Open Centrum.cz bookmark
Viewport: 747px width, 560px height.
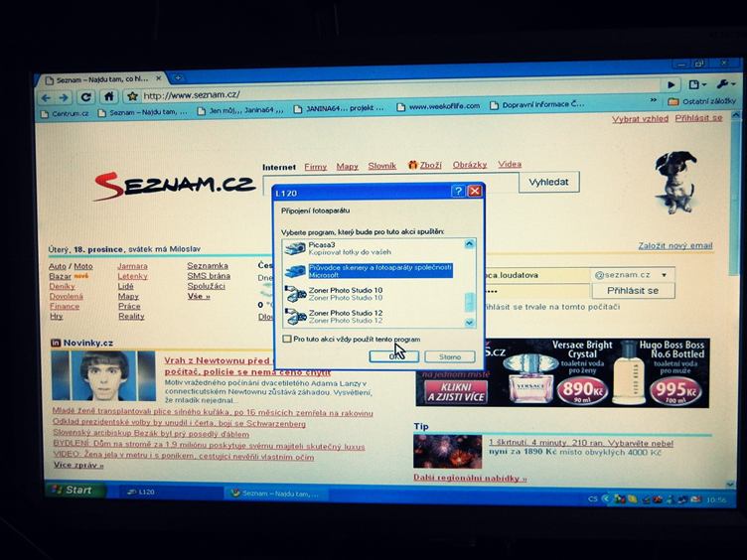(x=65, y=114)
